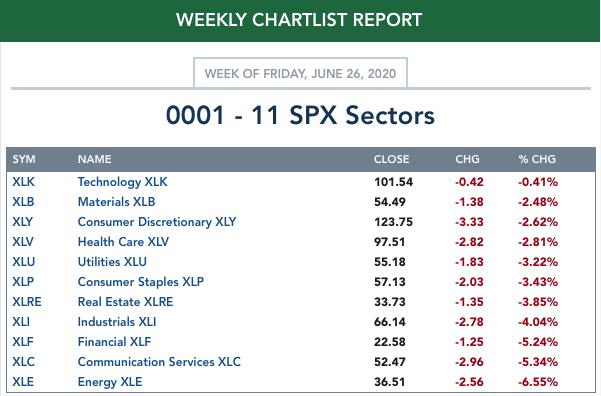
Task: Open the Health Care XLV link
Action: [123, 242]
